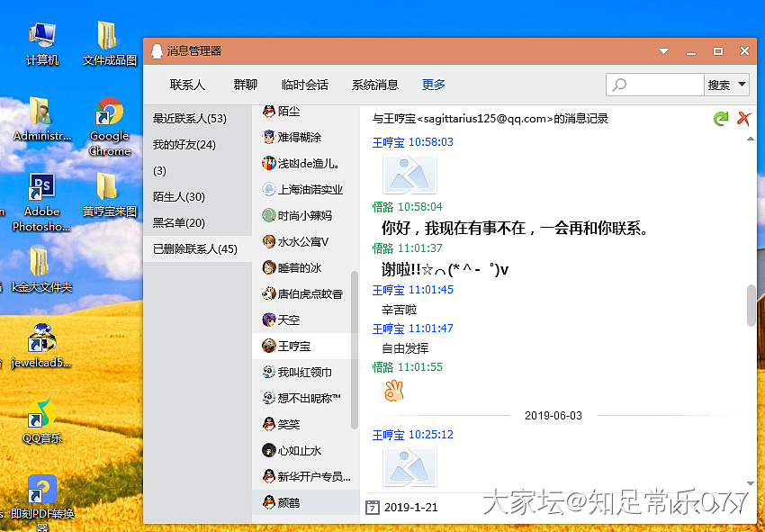Open the 更多 menu

pos(434,85)
